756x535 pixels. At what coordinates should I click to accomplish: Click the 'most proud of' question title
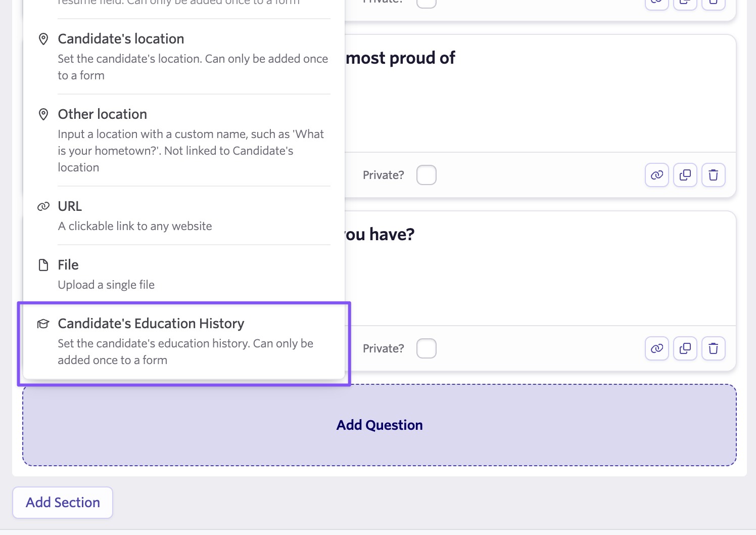(x=400, y=58)
